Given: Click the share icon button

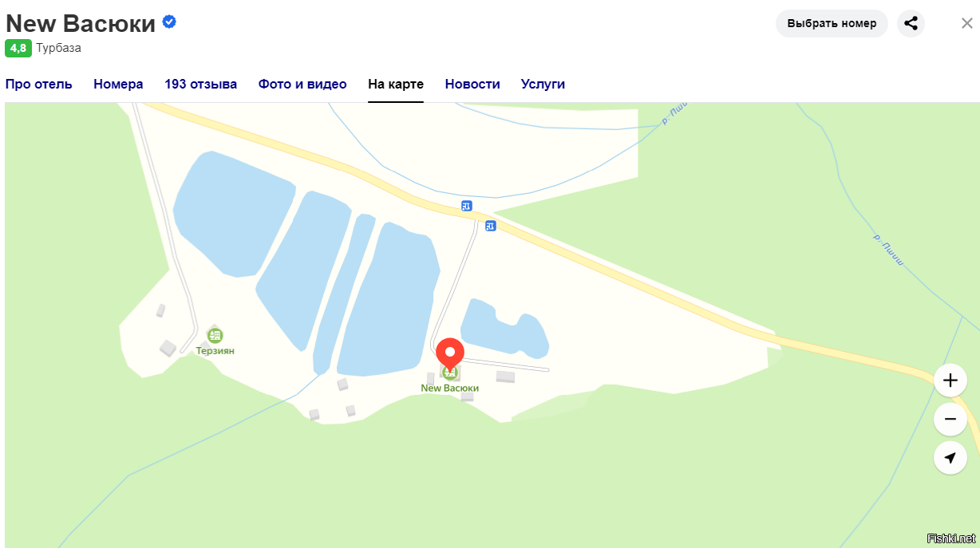Looking at the screenshot, I should click(x=911, y=23).
